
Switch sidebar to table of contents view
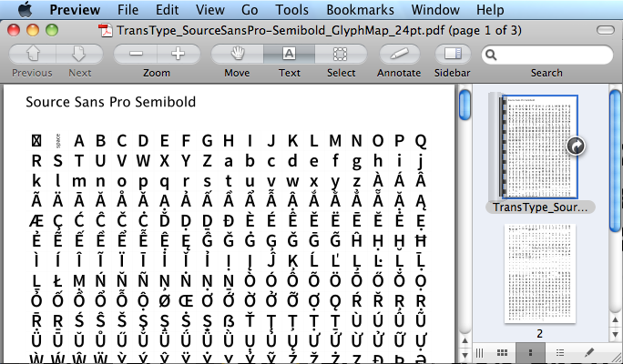pyautogui.click(x=560, y=352)
